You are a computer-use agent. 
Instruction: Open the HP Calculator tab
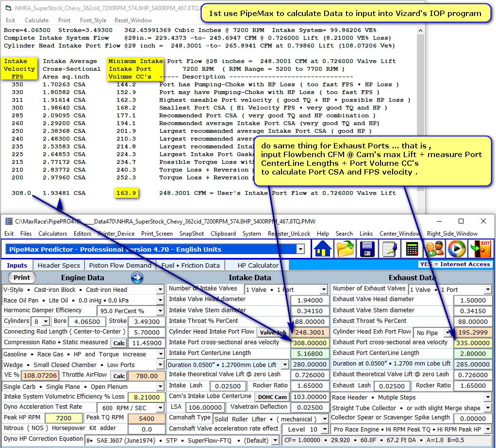258,265
